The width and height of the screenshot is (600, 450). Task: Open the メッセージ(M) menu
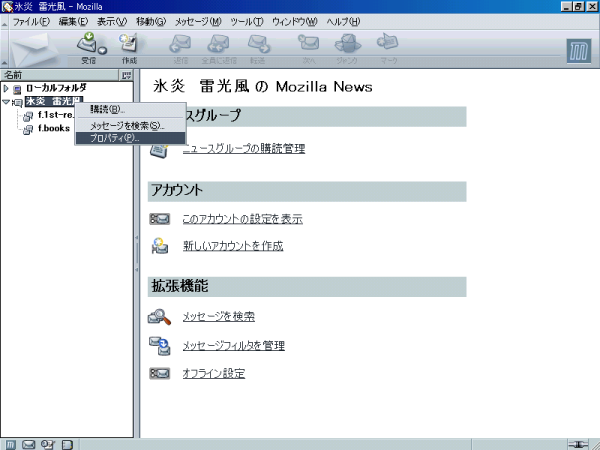(x=198, y=22)
